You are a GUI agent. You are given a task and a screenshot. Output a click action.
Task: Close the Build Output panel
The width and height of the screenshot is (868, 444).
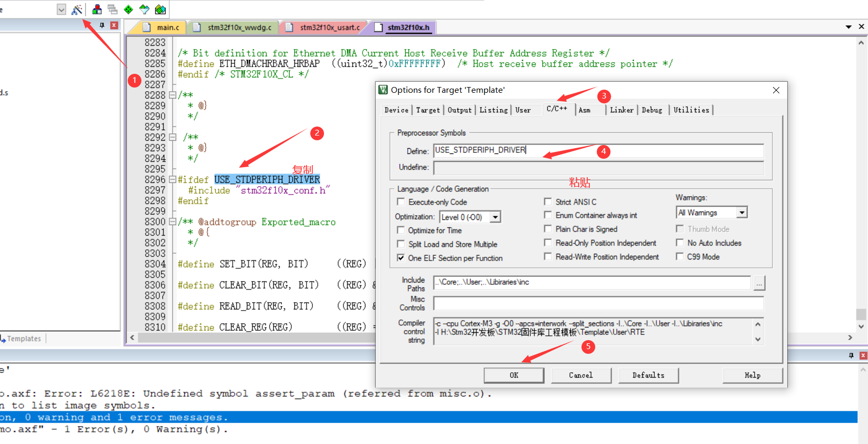(863, 355)
